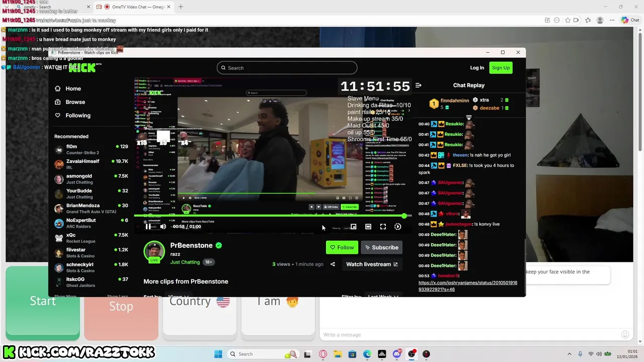Click the green Sign Up button
Image resolution: width=644 pixels, height=362 pixels.
pyautogui.click(x=501, y=68)
